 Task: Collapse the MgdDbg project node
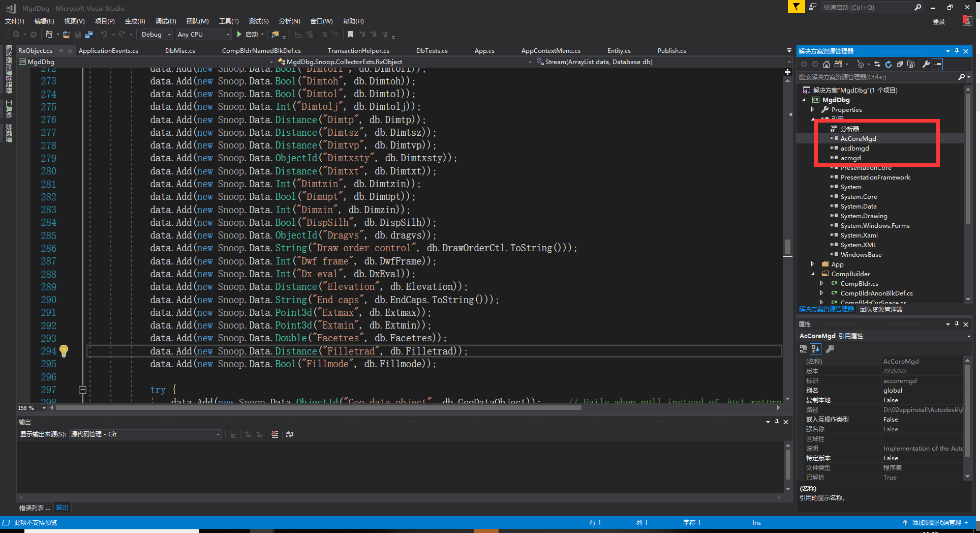tap(804, 100)
